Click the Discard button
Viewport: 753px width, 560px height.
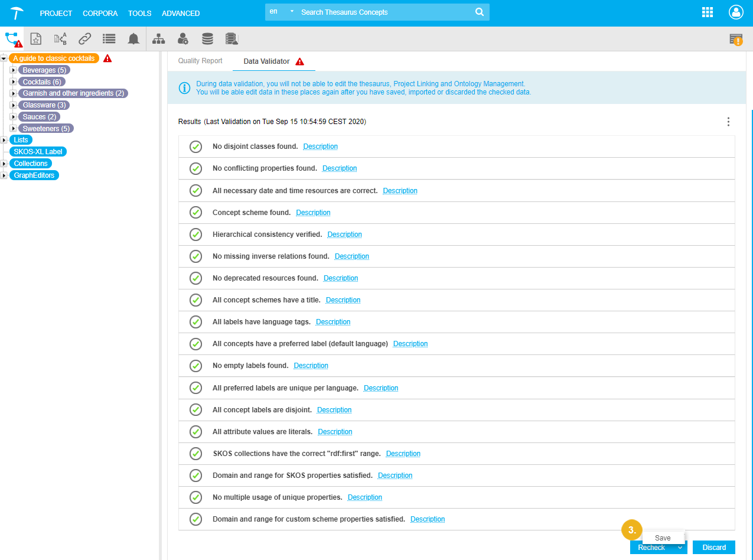[713, 548]
